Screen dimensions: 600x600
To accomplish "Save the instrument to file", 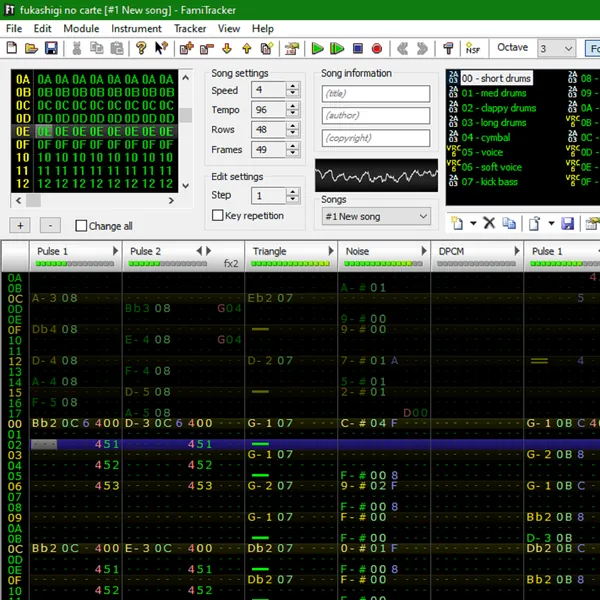I will tap(567, 223).
